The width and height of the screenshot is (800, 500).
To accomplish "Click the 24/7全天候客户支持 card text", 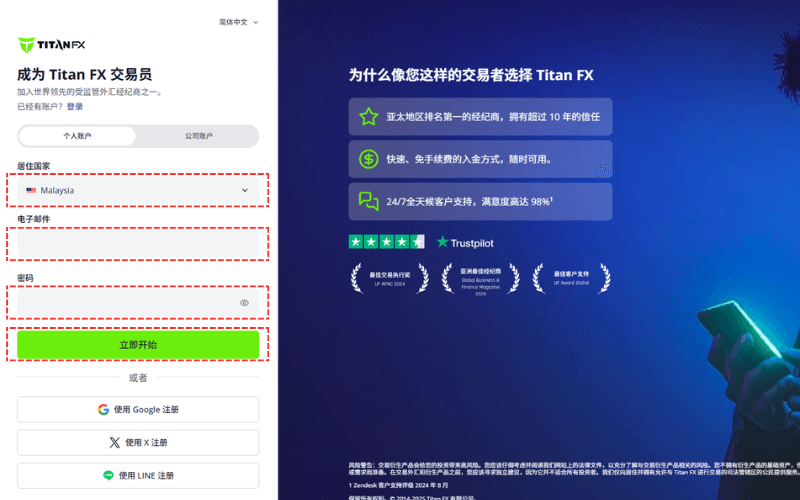I will pos(469,202).
